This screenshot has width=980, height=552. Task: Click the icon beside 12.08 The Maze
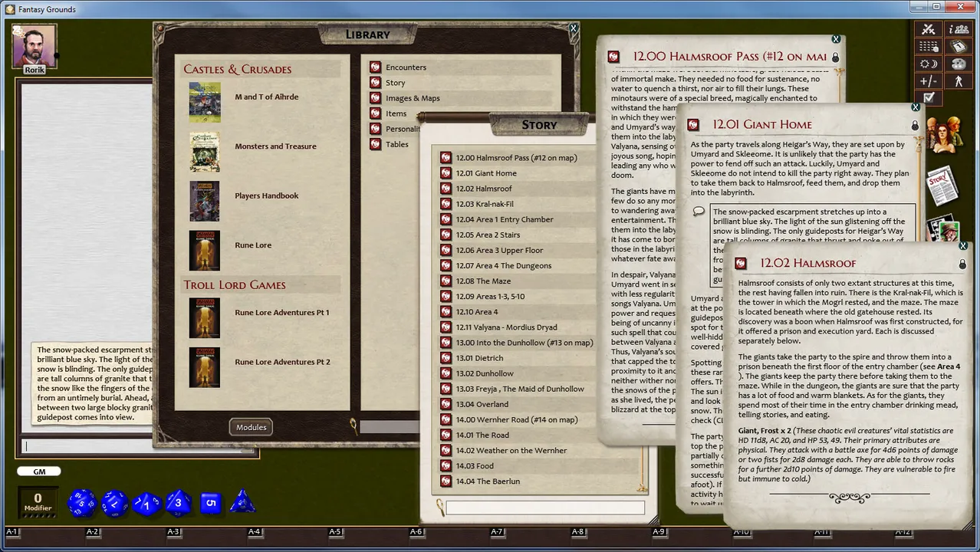pyautogui.click(x=446, y=281)
